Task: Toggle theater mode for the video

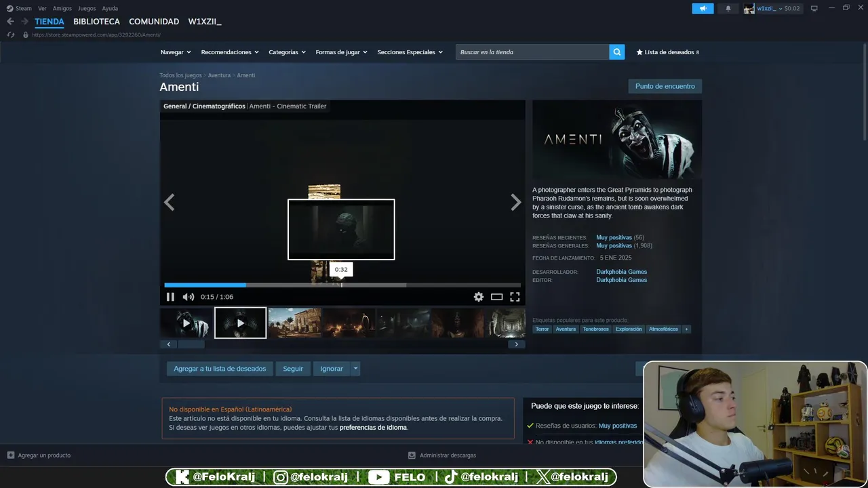Action: [x=497, y=297]
